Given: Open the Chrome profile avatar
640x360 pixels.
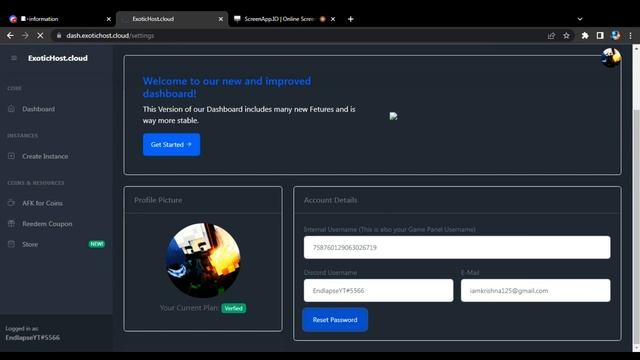Looking at the screenshot, I should [x=616, y=36].
